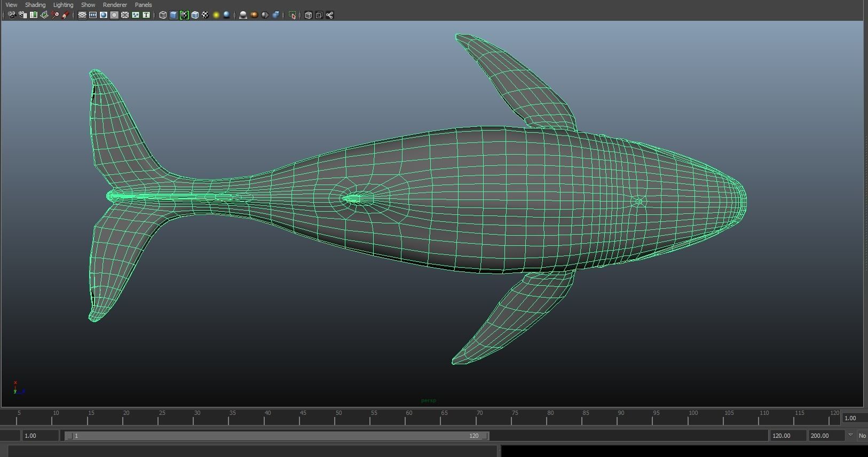Click the playback start field 1.00
This screenshot has width=868, height=457.
point(40,436)
